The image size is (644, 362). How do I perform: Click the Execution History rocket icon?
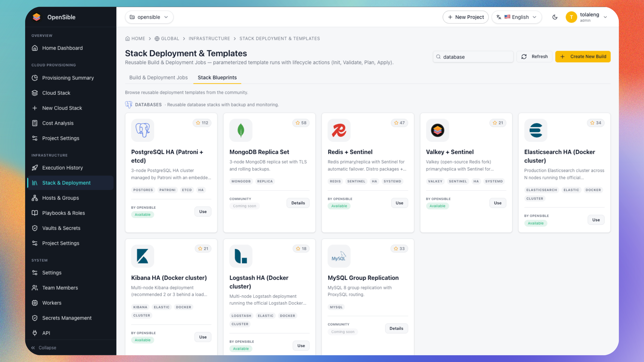(35, 168)
